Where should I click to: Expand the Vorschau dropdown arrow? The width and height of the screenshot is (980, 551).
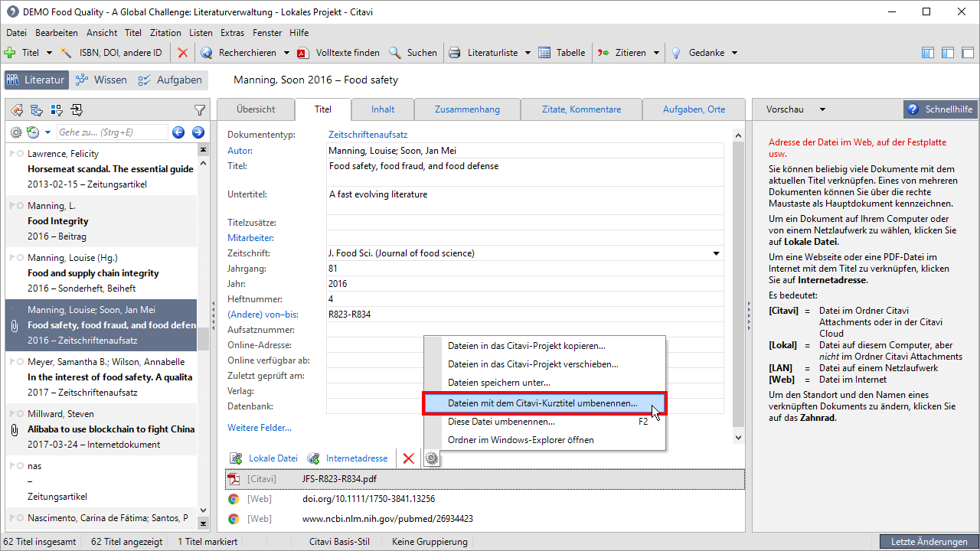(822, 109)
